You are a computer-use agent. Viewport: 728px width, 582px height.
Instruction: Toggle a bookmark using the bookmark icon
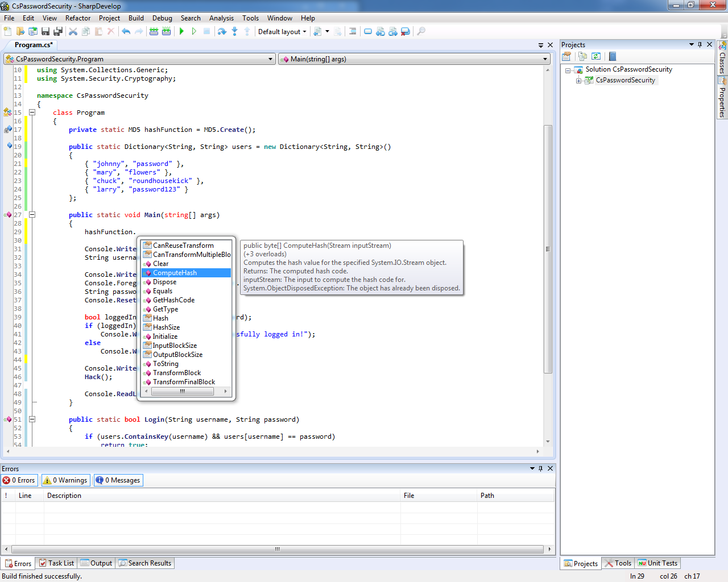pyautogui.click(x=367, y=31)
